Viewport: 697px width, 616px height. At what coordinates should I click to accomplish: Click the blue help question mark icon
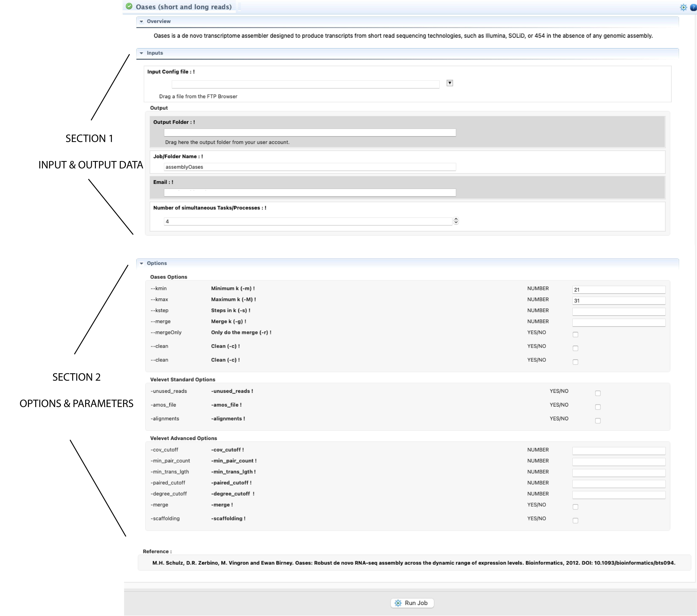pos(693,7)
